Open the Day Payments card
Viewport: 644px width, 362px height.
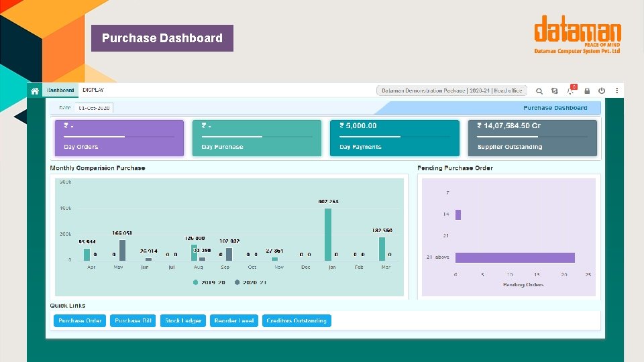[394, 138]
